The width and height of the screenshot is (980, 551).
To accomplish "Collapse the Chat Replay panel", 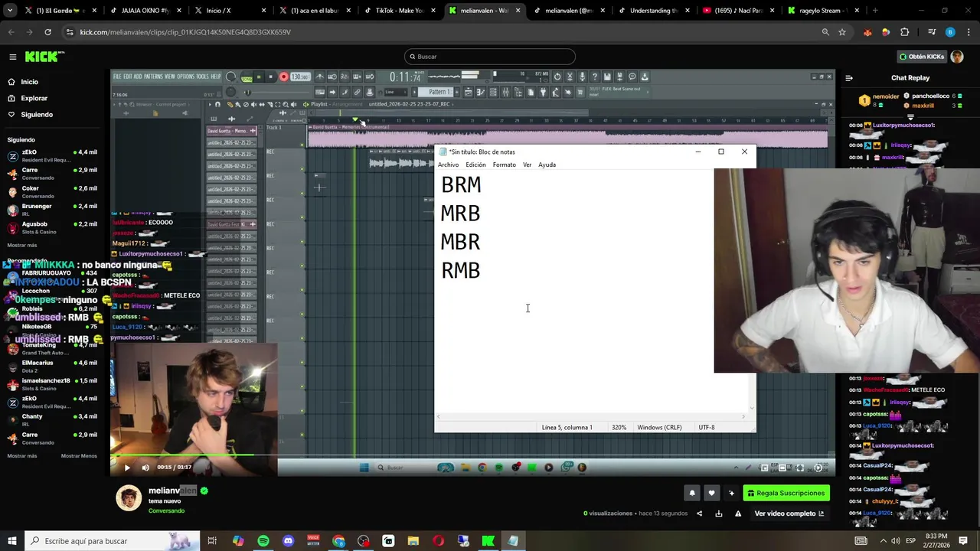I will 849,78.
